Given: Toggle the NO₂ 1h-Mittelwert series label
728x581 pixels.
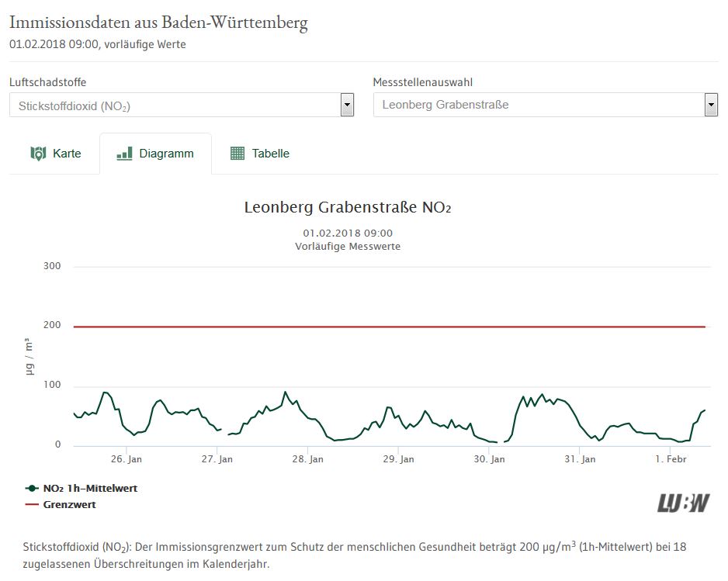Looking at the screenshot, I should (90, 489).
